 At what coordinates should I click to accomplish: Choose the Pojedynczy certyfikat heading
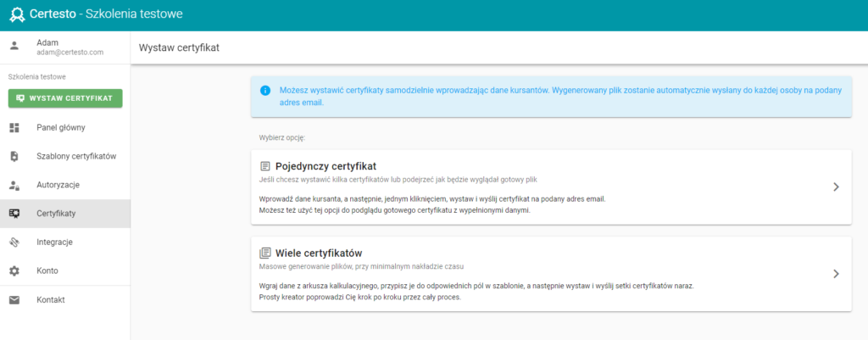325,166
